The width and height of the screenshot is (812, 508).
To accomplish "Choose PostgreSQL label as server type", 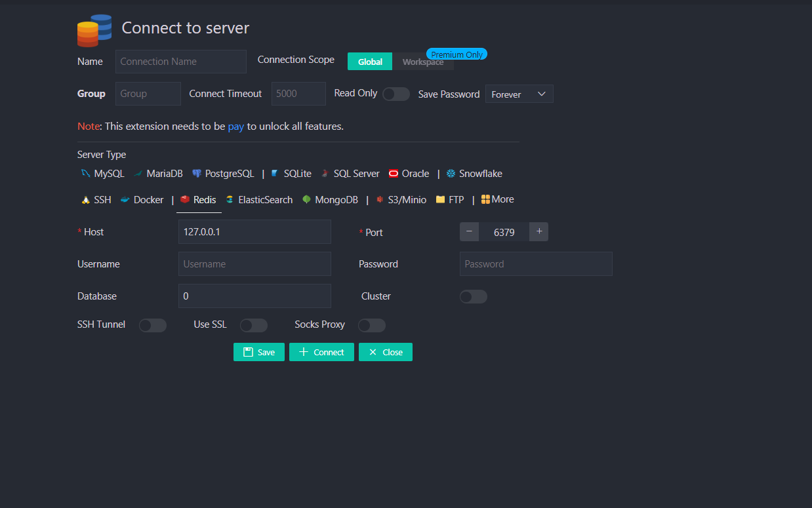I will 230,174.
